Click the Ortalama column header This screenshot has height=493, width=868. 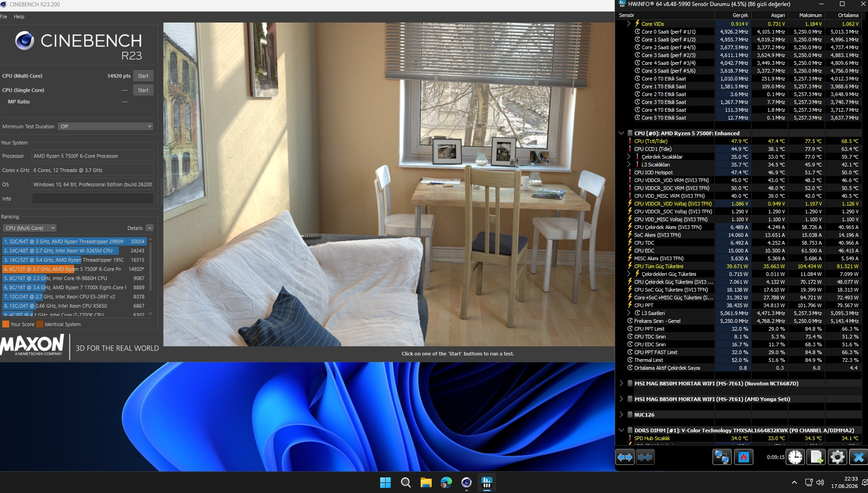pyautogui.click(x=843, y=15)
